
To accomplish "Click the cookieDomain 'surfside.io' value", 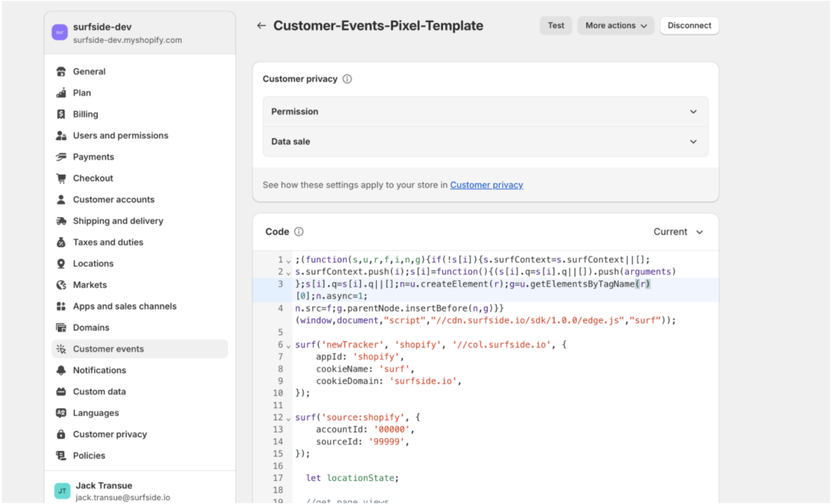I will pyautogui.click(x=423, y=381).
